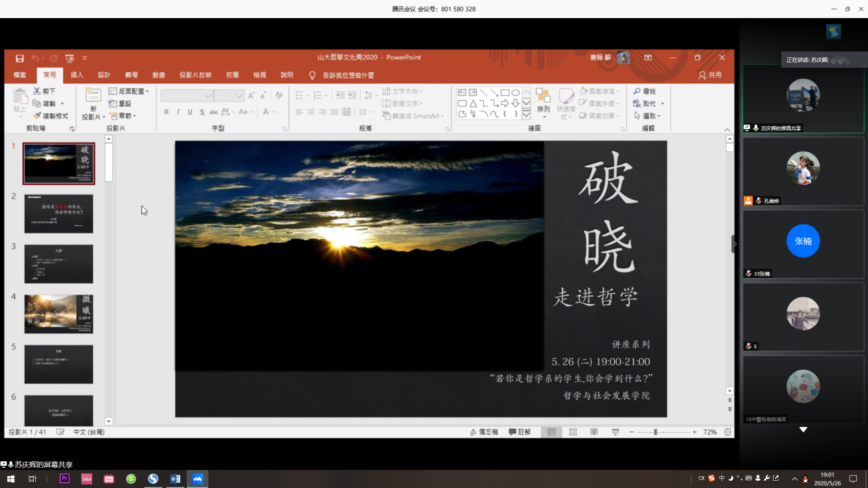Click the Find (尋找) tool

645,92
